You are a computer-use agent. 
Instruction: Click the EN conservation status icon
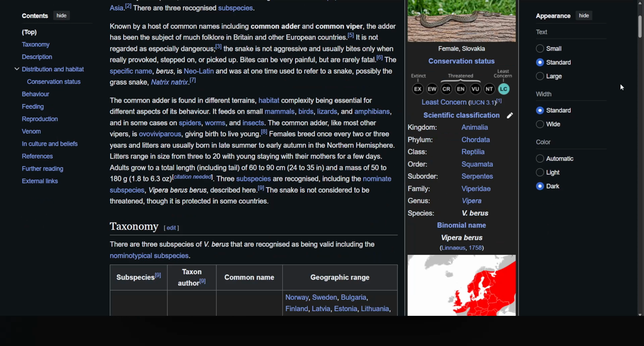(460, 89)
